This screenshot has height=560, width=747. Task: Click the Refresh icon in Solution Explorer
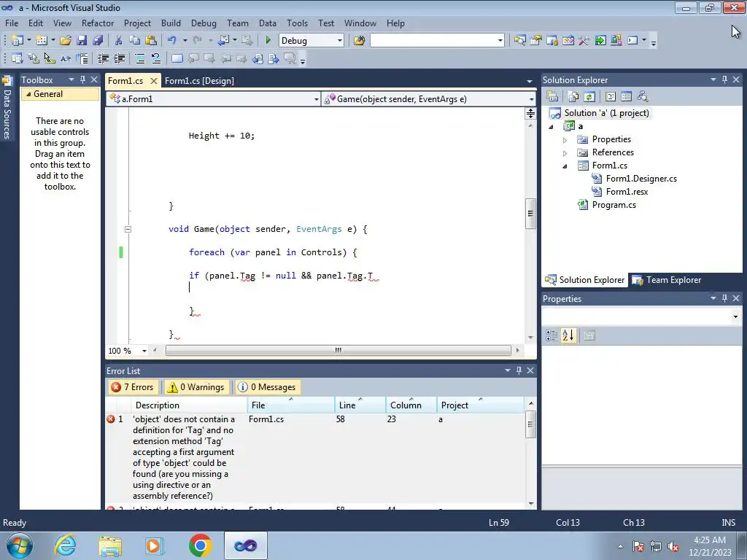589,97
